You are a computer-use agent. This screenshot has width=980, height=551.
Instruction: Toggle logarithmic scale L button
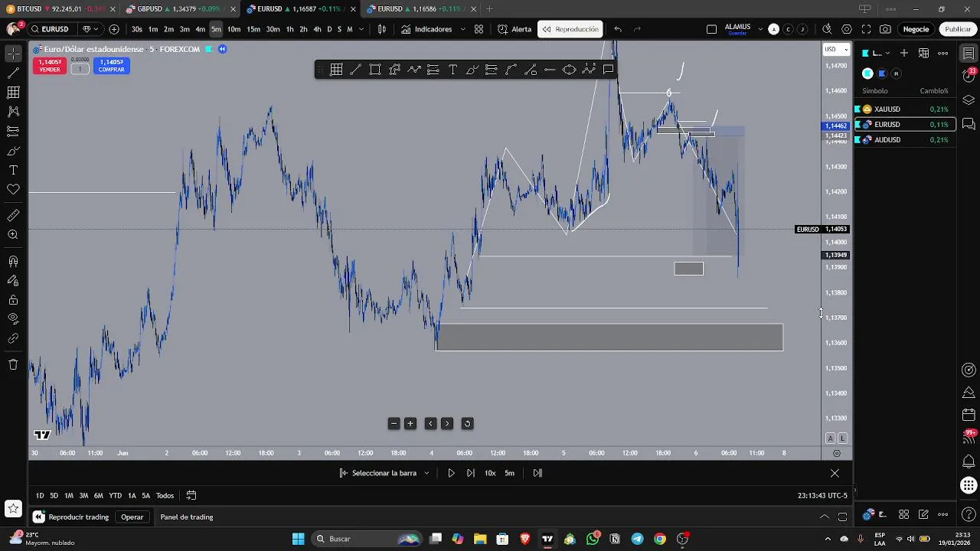(842, 439)
